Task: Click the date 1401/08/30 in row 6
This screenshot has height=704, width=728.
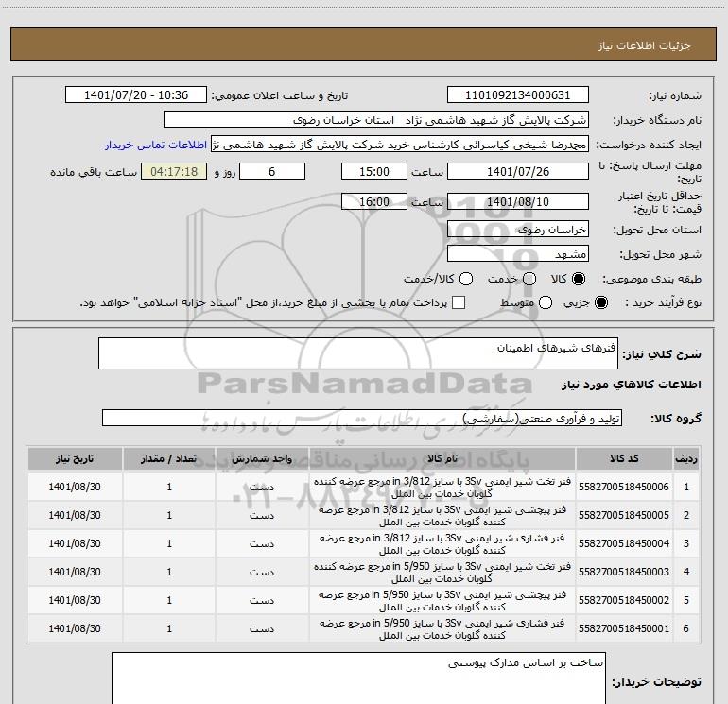Action: tap(75, 628)
